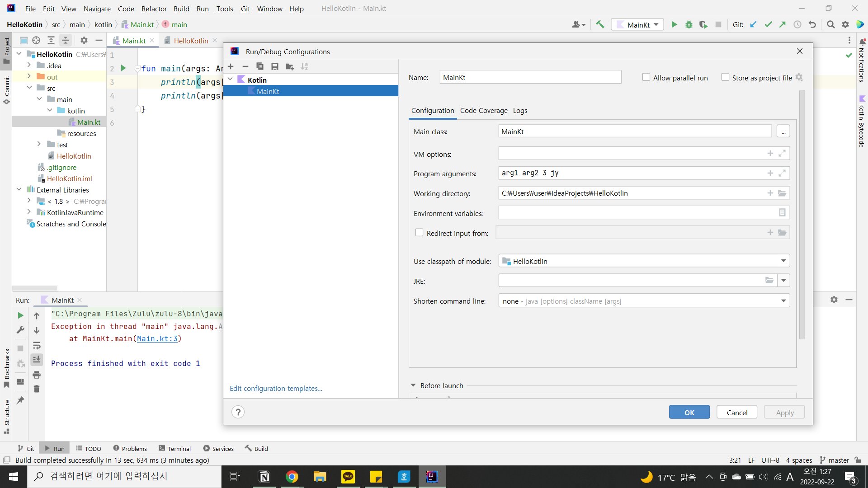The width and height of the screenshot is (868, 488).
Task: Run with Coverage from main toolbar
Action: click(703, 24)
